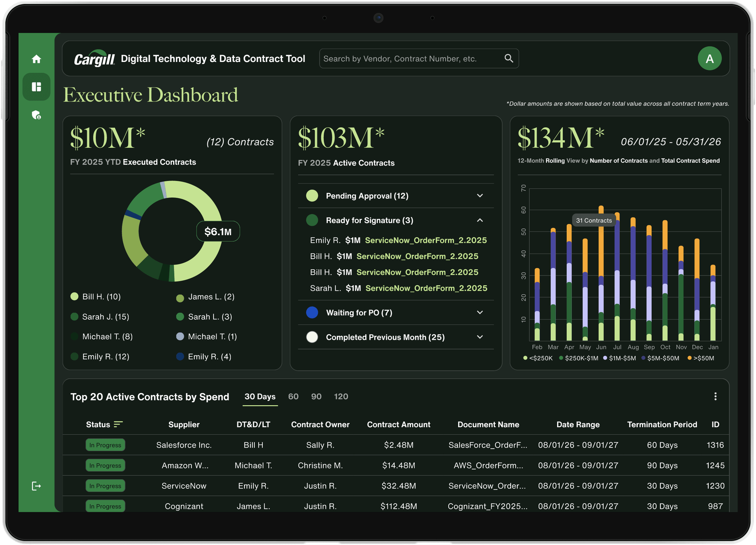Click Completed Previous Month white dot
This screenshot has width=756, height=545.
312,337
